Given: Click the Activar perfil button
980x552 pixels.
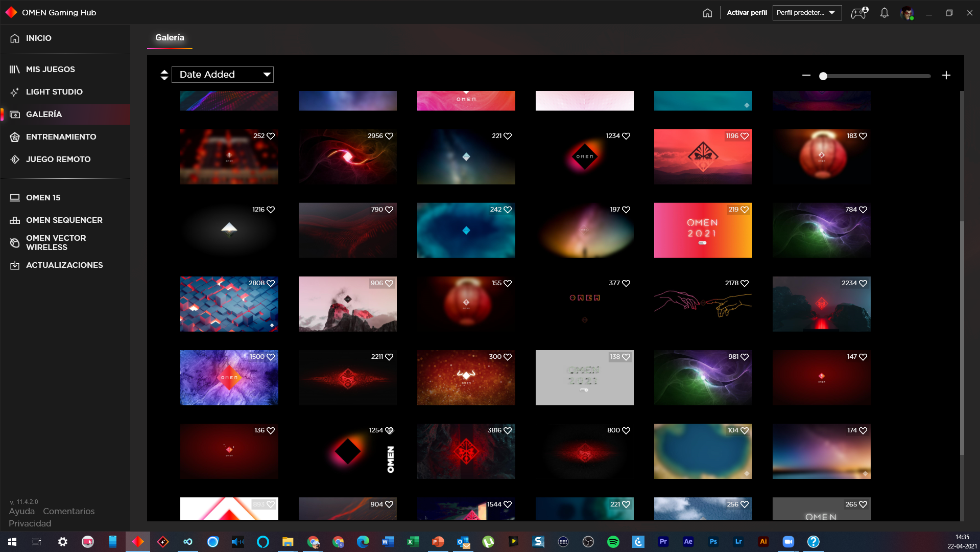Looking at the screenshot, I should pyautogui.click(x=747, y=13).
